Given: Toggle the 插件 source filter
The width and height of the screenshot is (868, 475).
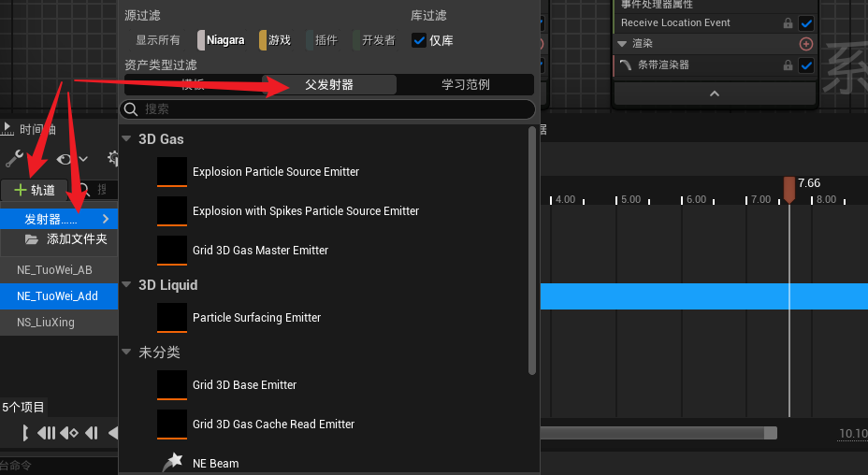Looking at the screenshot, I should (322, 40).
